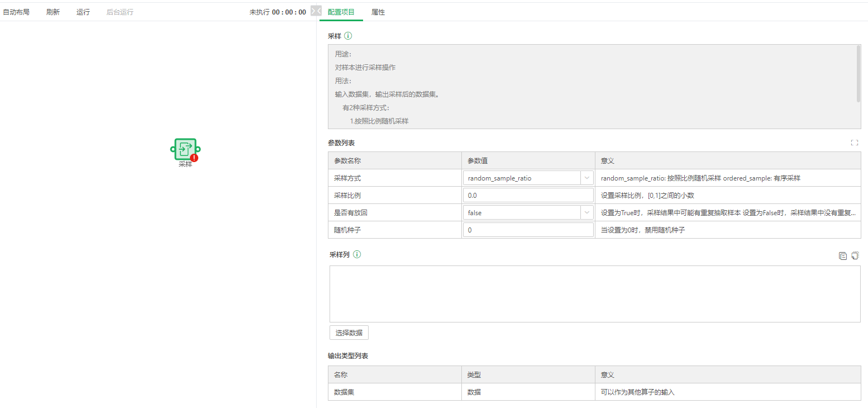The image size is (868, 408).
Task: Click the right output port of 采样 node
Action: [x=198, y=149]
